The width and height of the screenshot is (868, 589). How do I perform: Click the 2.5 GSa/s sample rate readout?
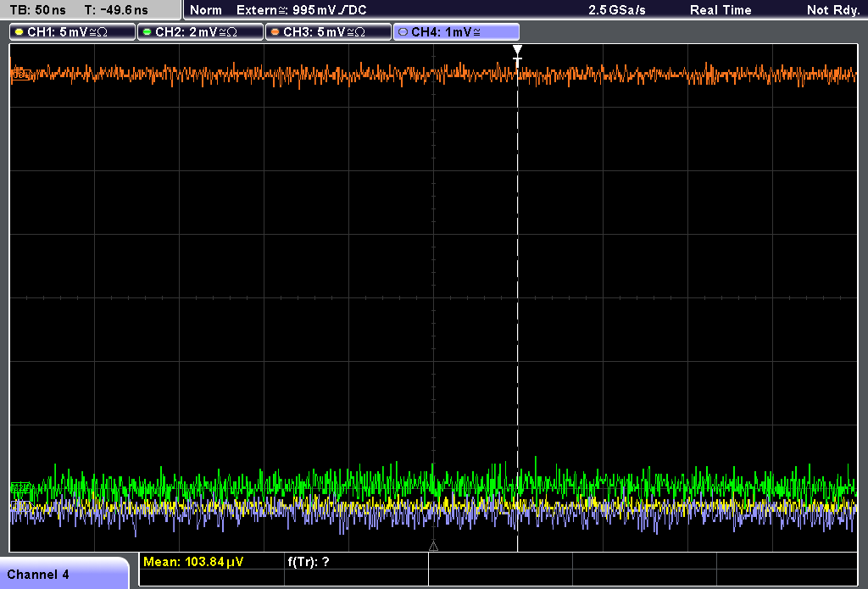617,10
